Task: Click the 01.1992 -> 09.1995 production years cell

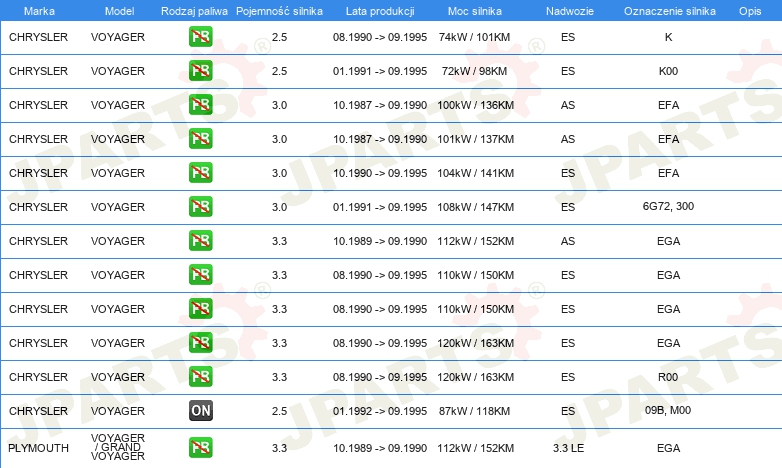Action: tap(380, 411)
